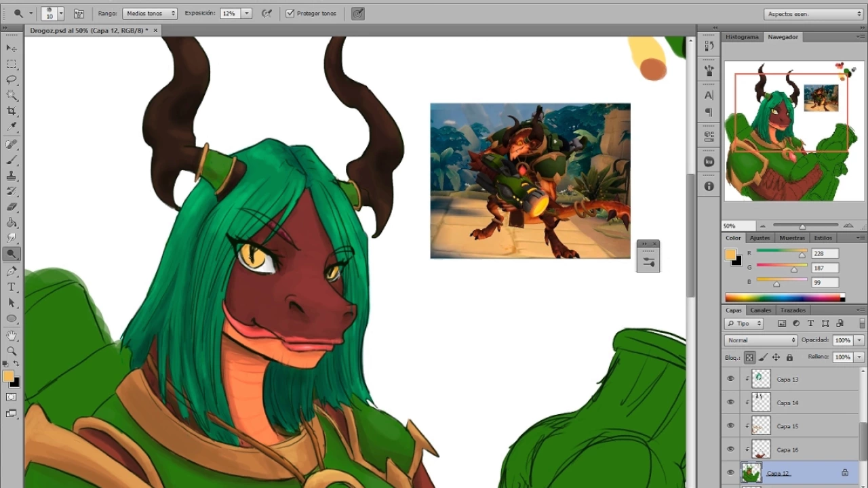Switch to the Histograma tab
The height and width of the screenshot is (488, 868).
coord(742,37)
